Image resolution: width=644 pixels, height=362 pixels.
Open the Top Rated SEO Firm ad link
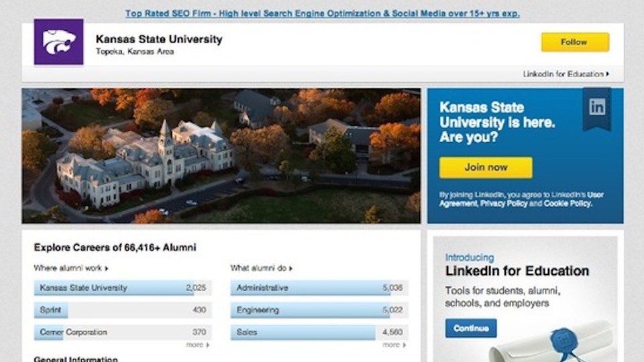322,13
